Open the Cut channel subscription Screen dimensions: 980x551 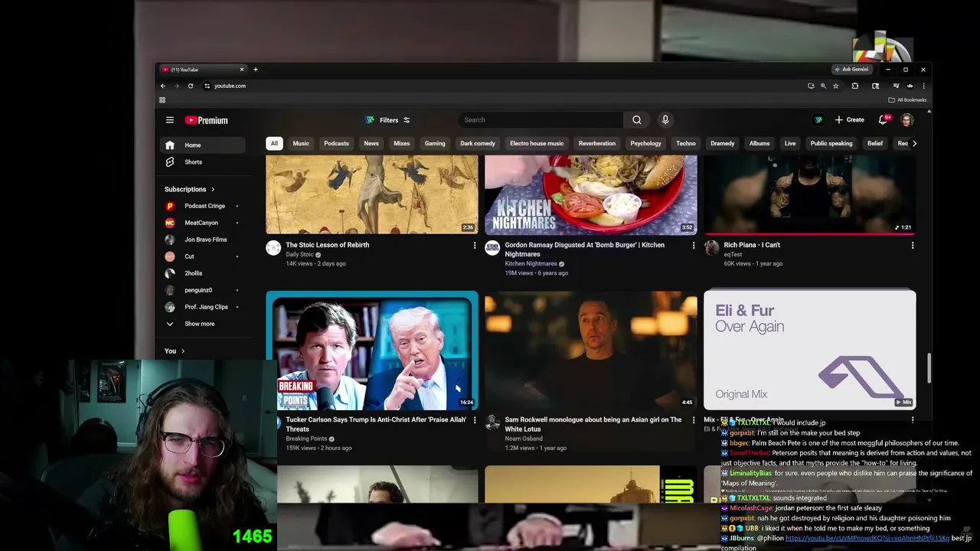tap(203, 256)
